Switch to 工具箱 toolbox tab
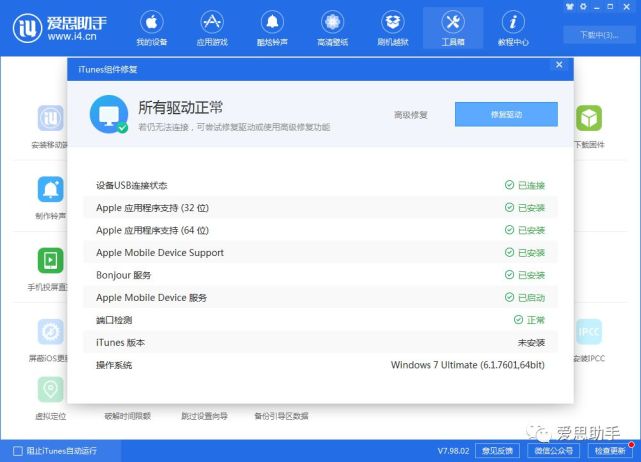 453,28
